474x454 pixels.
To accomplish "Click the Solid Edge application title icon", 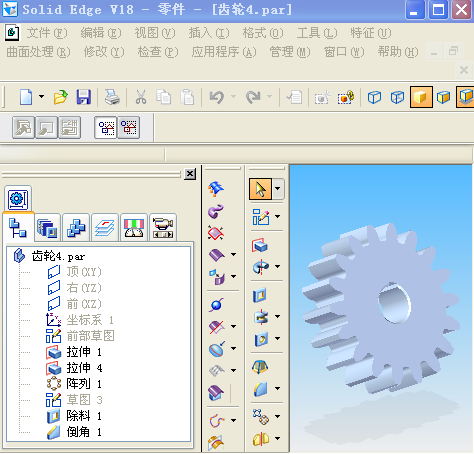I will pyautogui.click(x=9, y=9).
